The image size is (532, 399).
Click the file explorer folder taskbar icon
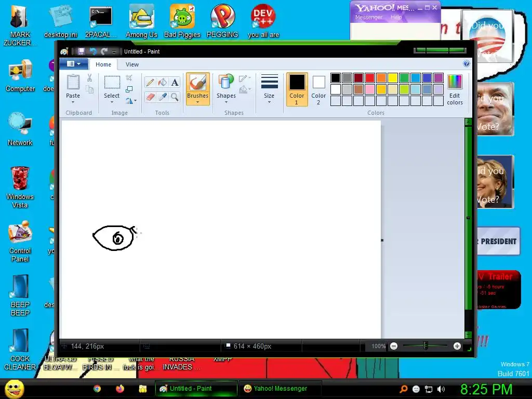pos(143,389)
